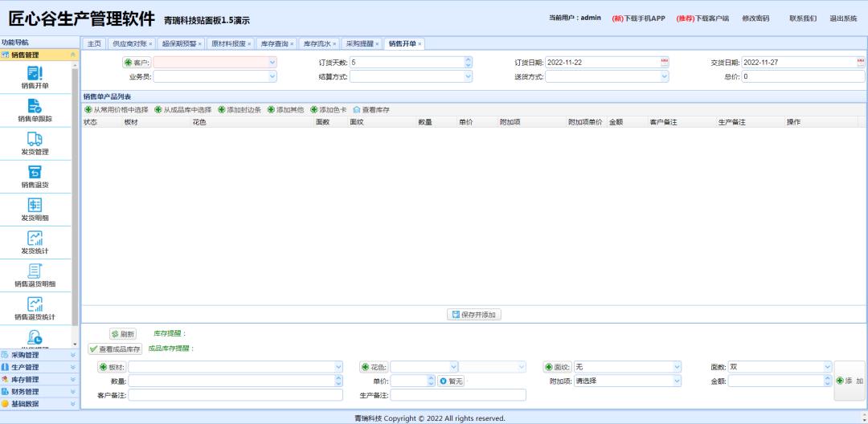Viewport: 868px width, 424px height.
Task: Close the 采购提醒 tab
Action: [377, 43]
